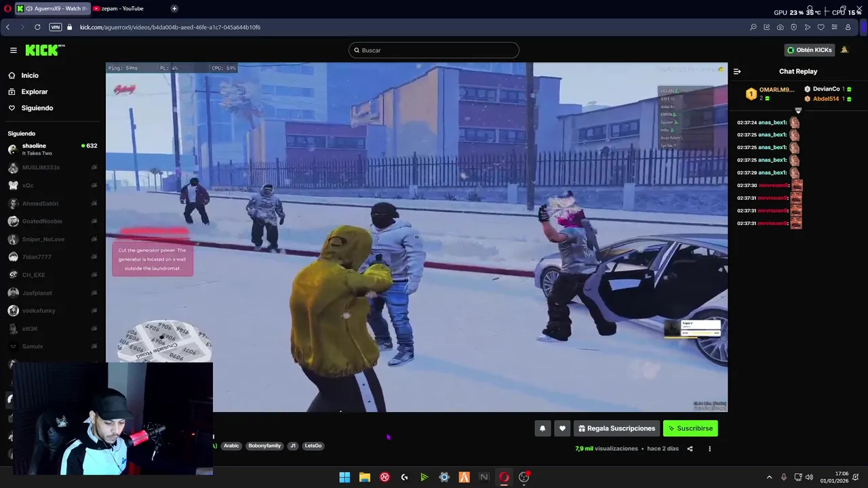The image size is (868, 488).
Task: Open the Kick hamburger menu
Action: tap(13, 50)
